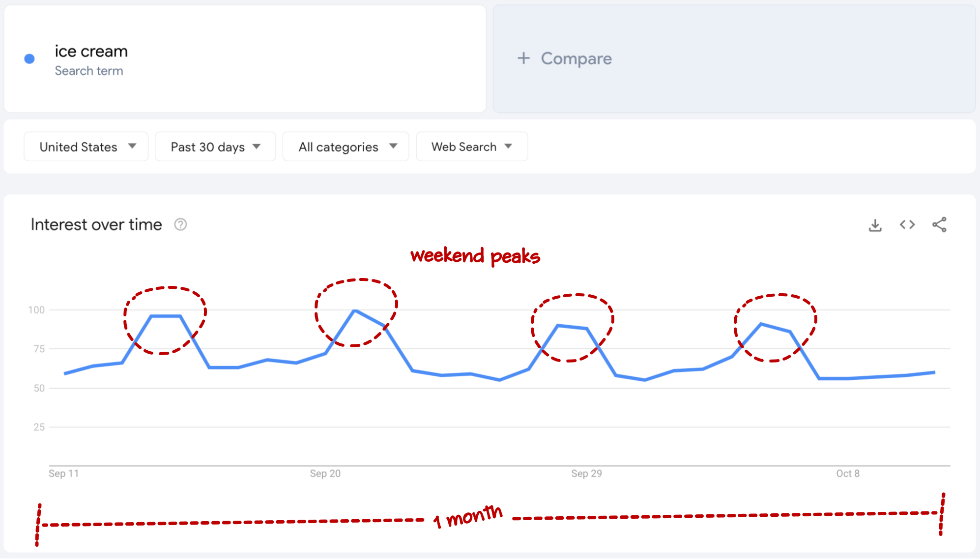The image size is (980, 559).
Task: Click the download icon for interest data
Action: pos(875,224)
